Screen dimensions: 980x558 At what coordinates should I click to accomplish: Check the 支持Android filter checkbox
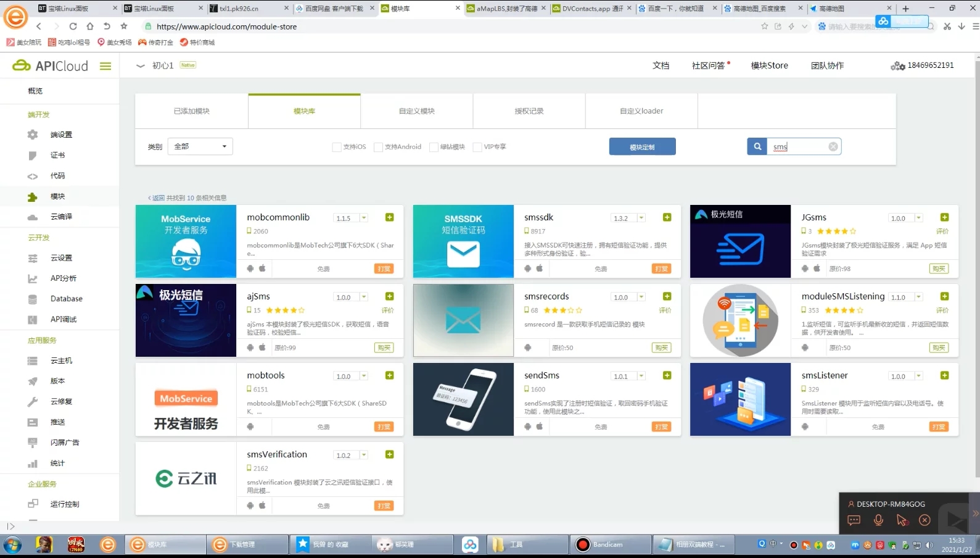pos(379,147)
